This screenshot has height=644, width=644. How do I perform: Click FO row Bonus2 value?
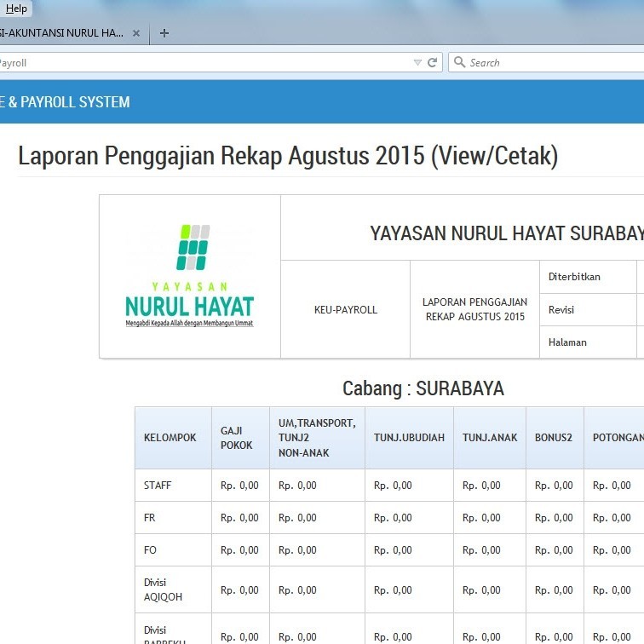point(554,550)
